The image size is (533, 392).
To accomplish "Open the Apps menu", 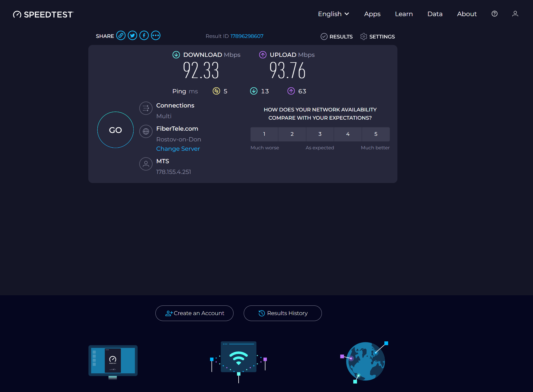I will click(372, 14).
